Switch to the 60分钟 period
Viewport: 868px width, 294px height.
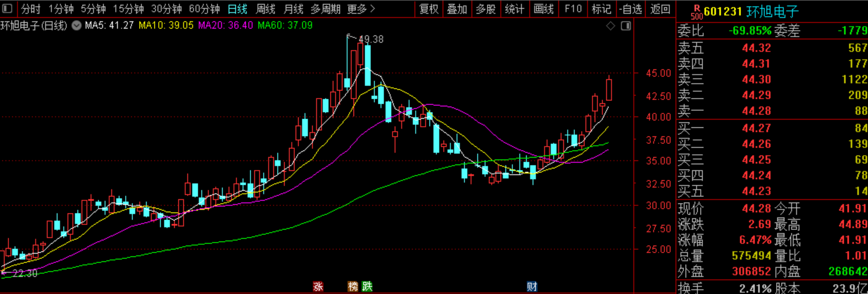204,9
